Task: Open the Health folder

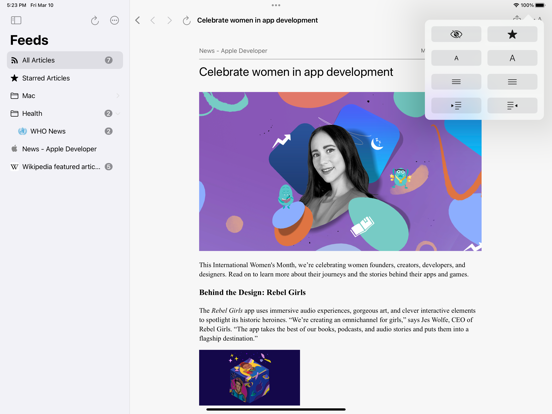Action: [x=65, y=113]
